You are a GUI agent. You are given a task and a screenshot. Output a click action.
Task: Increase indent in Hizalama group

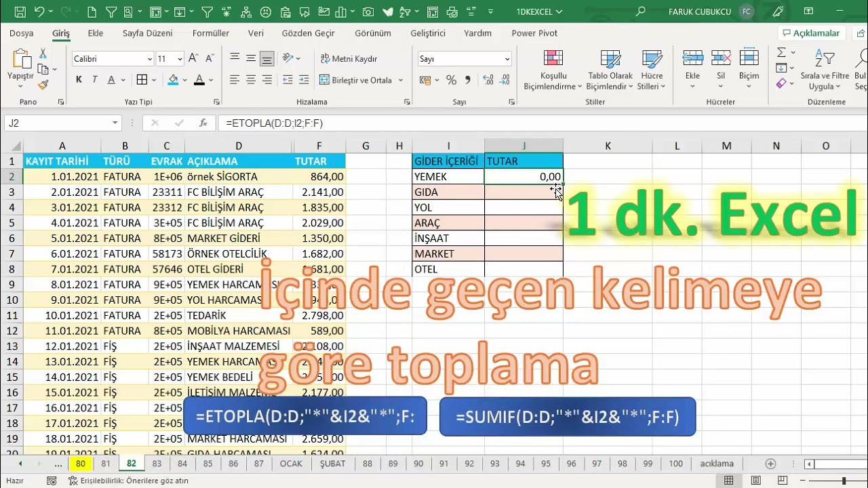303,80
